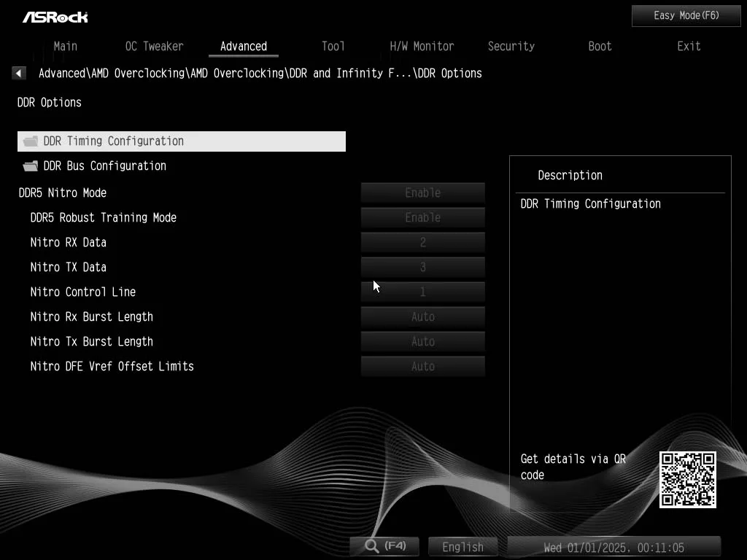Click the QR code image
This screenshot has height=560, width=747.
tap(687, 480)
